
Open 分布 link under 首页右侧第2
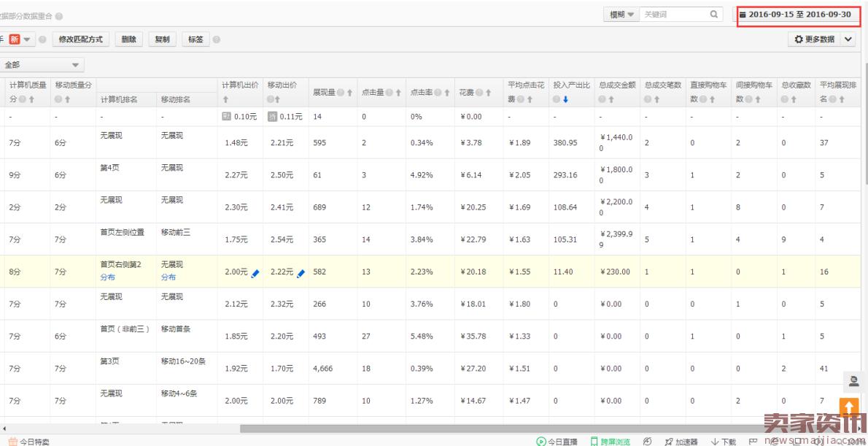point(107,277)
